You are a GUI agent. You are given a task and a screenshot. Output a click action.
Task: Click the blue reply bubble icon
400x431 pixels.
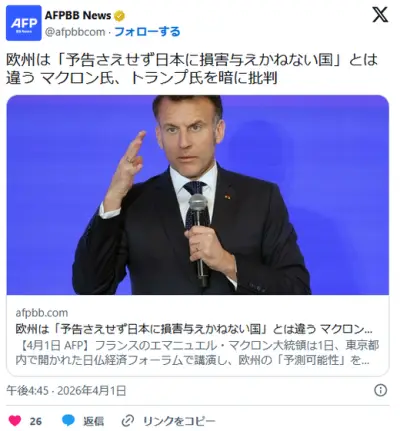click(68, 421)
